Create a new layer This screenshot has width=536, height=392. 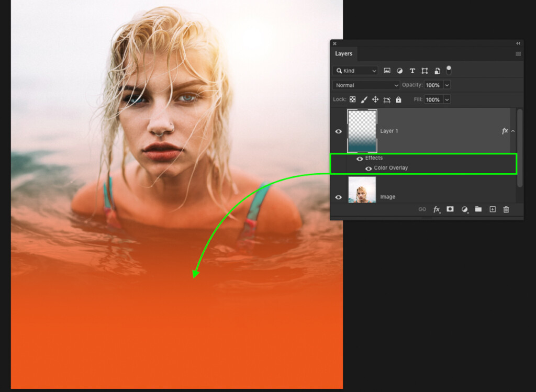point(493,209)
